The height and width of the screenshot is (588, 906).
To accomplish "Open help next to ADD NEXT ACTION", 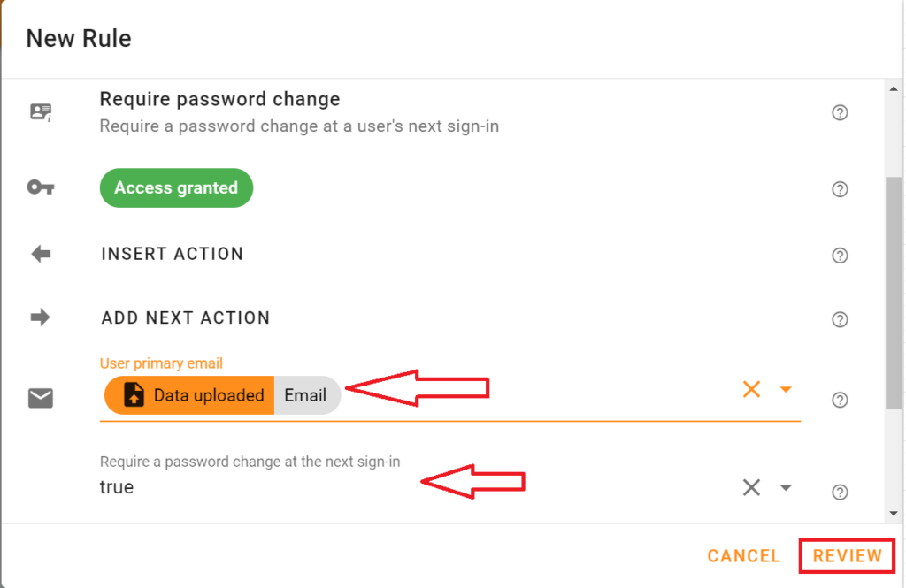I will point(840,319).
